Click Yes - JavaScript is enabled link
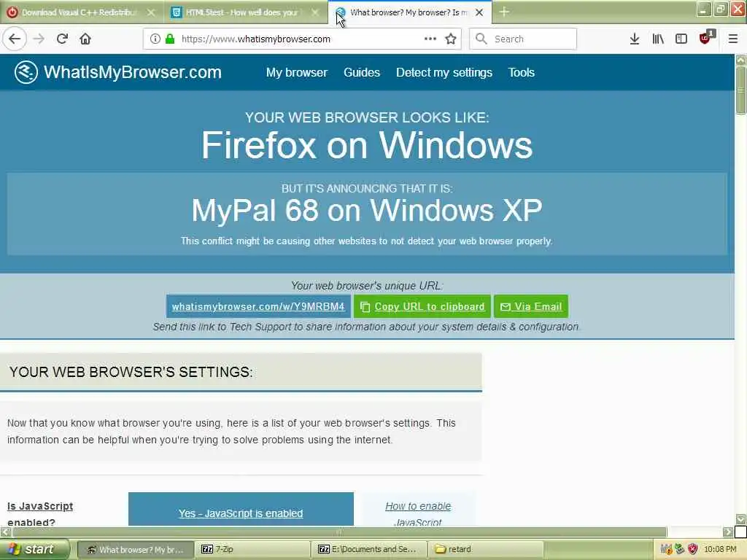 coord(241,513)
